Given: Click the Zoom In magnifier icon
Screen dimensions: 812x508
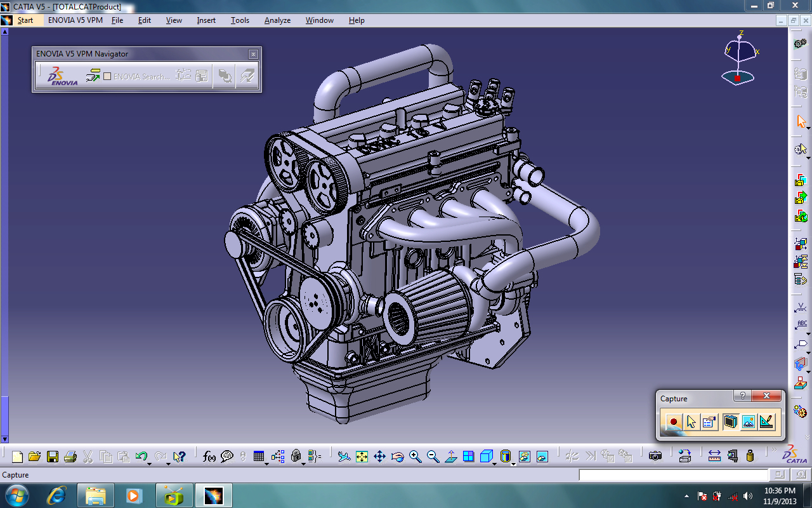Looking at the screenshot, I should 415,456.
